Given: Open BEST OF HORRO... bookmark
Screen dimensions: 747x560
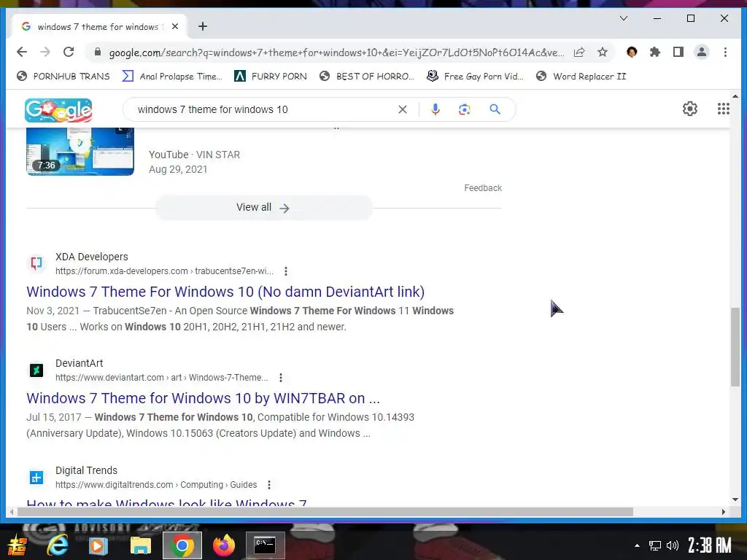Looking at the screenshot, I should pos(367,76).
